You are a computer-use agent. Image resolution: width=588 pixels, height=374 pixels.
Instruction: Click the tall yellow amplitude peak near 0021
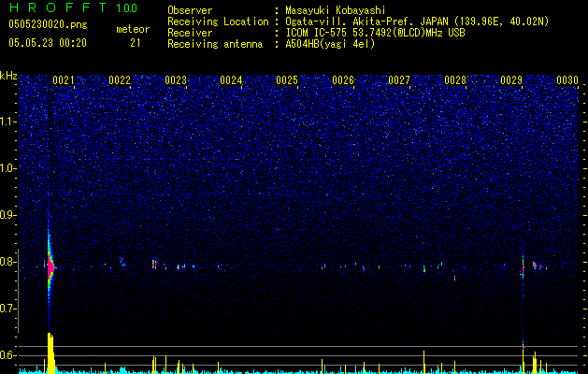click(x=50, y=352)
